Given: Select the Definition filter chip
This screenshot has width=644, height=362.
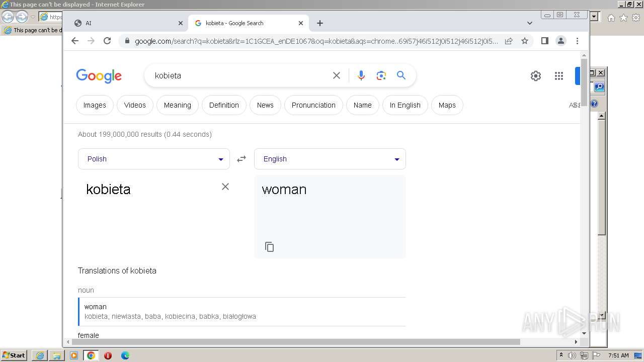Looking at the screenshot, I should click(224, 105).
